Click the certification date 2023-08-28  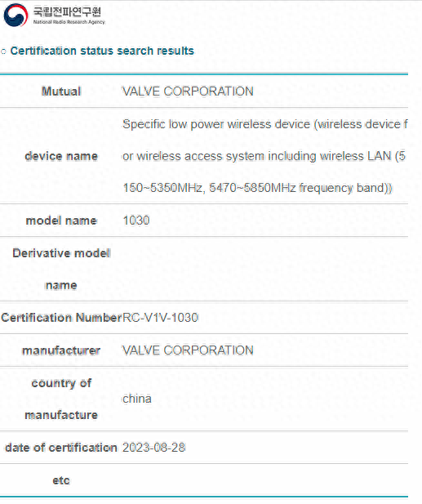click(153, 448)
